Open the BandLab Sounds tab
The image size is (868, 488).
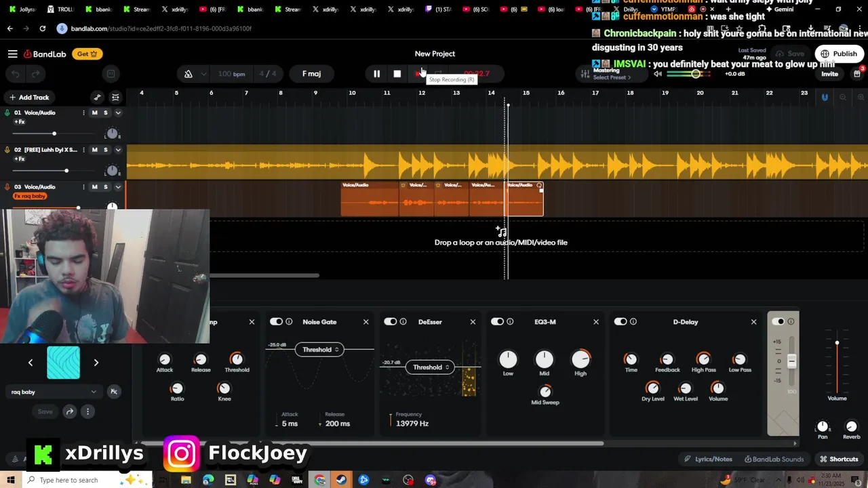tap(774, 459)
